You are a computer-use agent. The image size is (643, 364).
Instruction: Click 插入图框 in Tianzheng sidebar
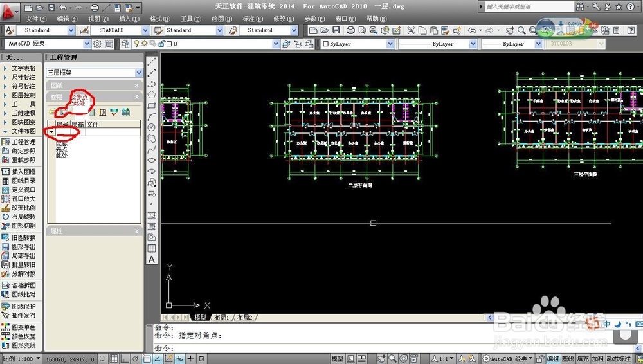click(19, 172)
